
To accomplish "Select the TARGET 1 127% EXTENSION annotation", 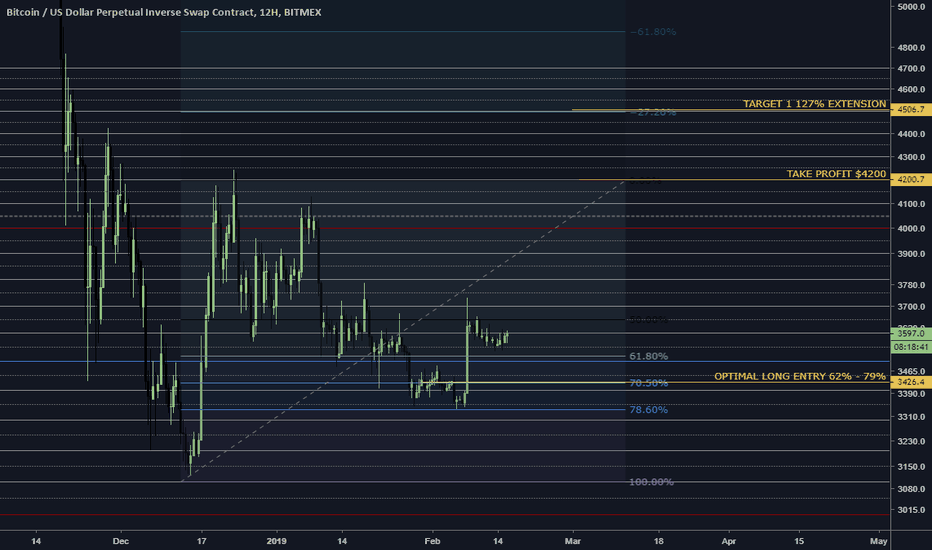I will (814, 103).
